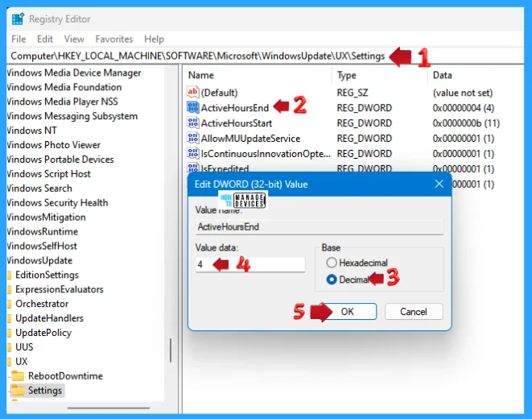Select UUS key in tree
Image resolution: width=532 pixels, height=419 pixels.
coord(24,347)
